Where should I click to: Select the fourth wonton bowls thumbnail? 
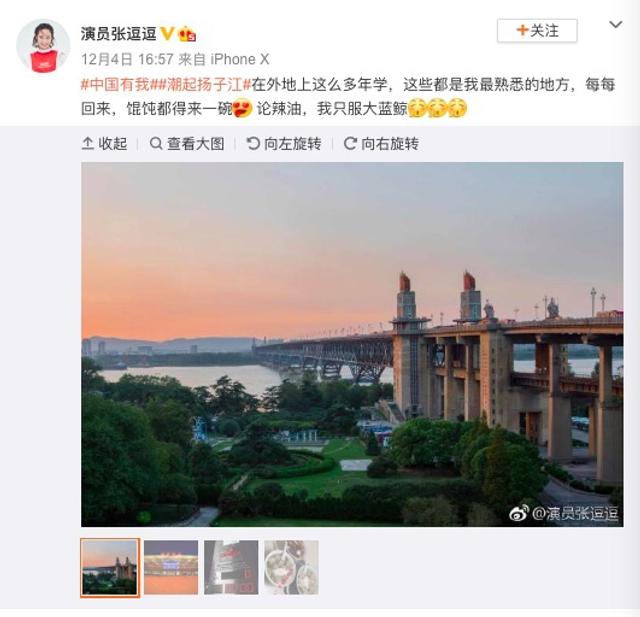pyautogui.click(x=291, y=568)
